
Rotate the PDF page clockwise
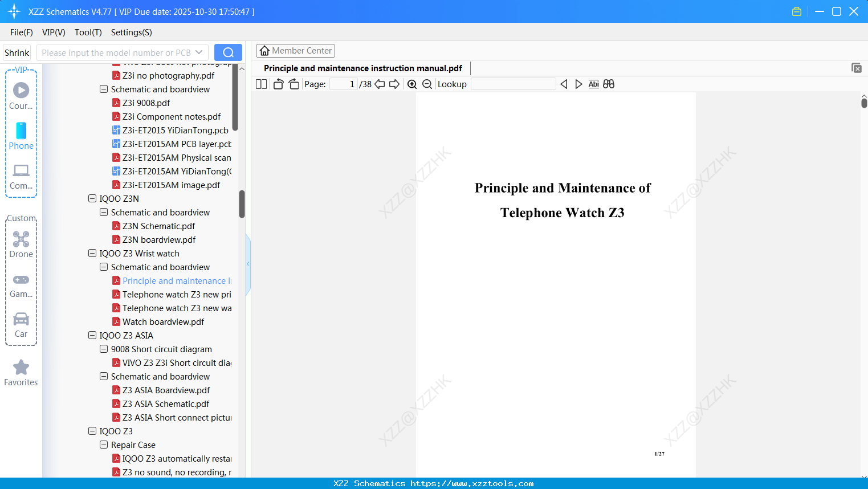pos(294,83)
